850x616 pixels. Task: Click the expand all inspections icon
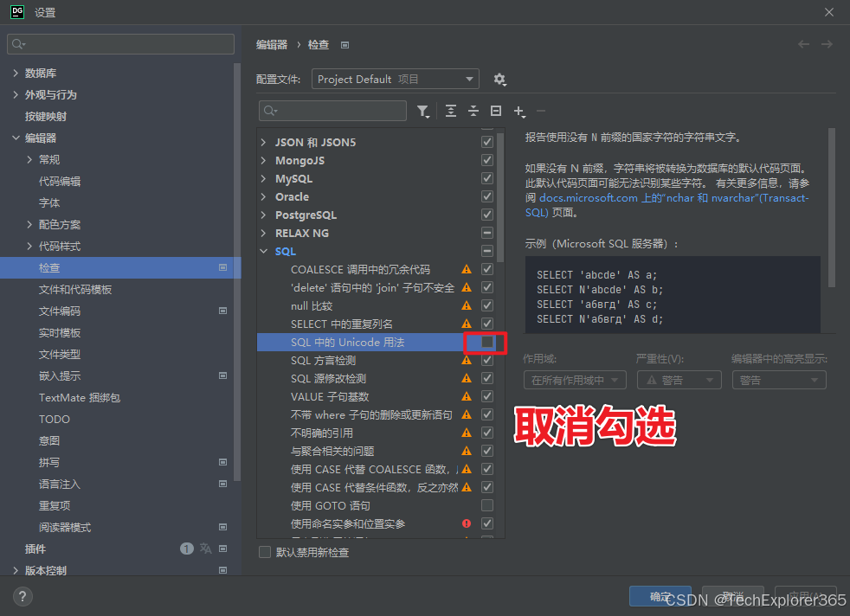coord(450,111)
